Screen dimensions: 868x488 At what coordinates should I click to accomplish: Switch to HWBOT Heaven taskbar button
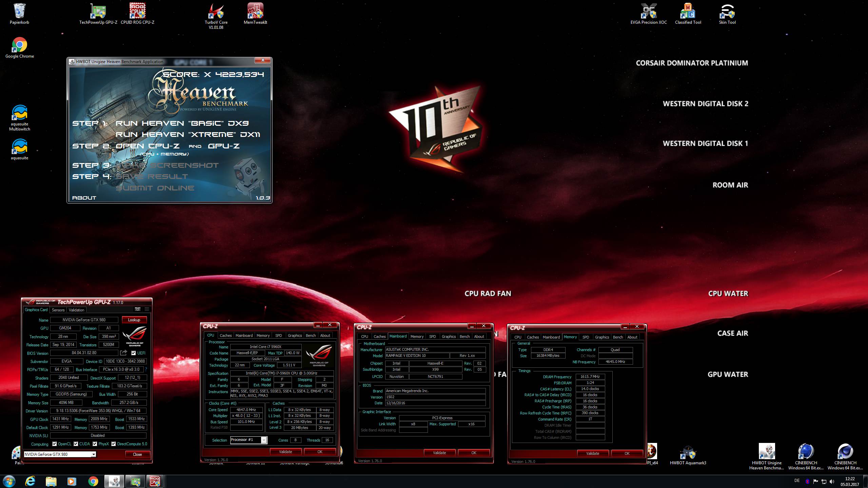(114, 481)
